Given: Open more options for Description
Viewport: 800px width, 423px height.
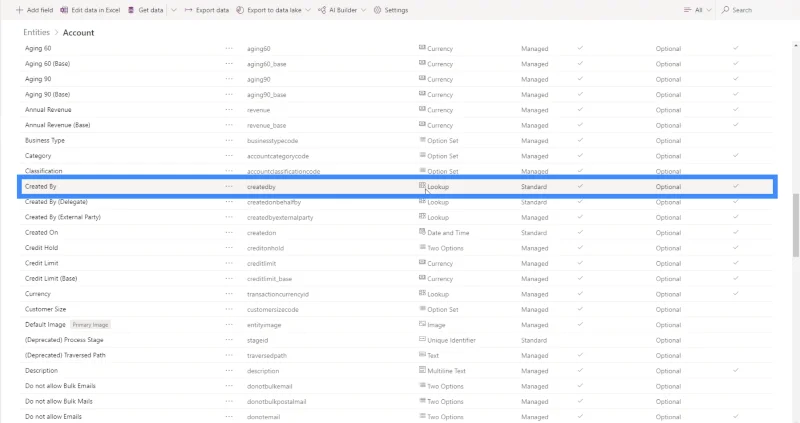Looking at the screenshot, I should pos(229,370).
